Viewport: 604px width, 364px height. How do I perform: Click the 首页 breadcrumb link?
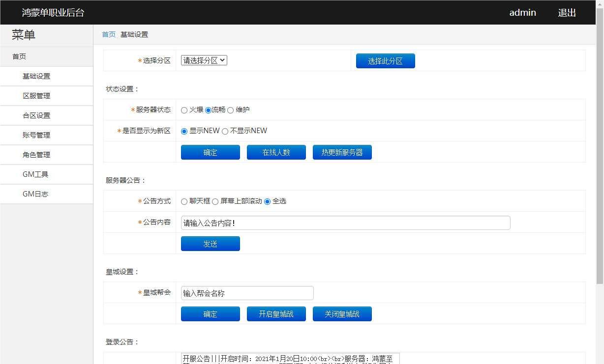tap(109, 34)
